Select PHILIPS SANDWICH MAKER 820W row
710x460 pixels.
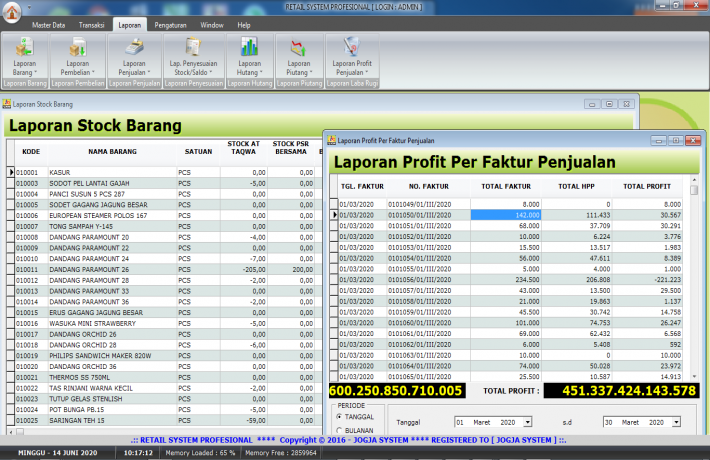tap(165, 356)
